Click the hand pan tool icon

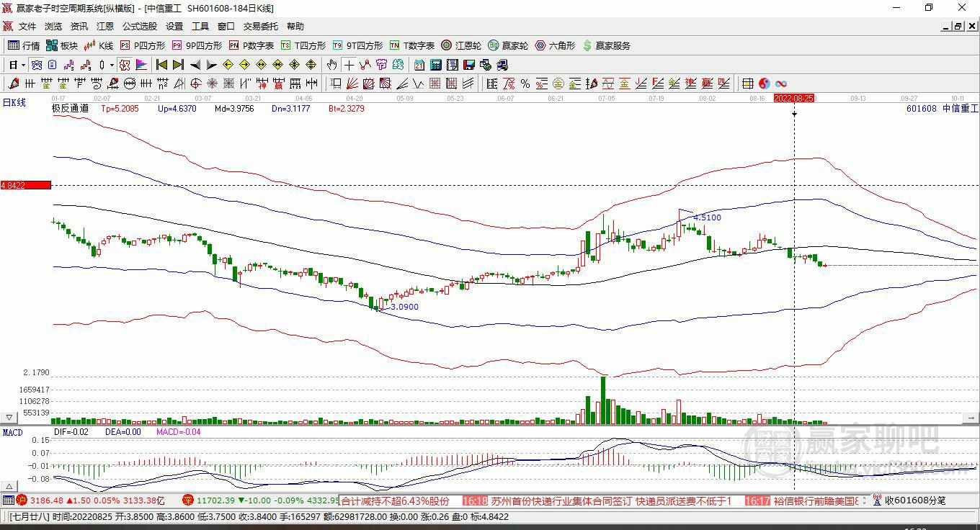tap(331, 65)
